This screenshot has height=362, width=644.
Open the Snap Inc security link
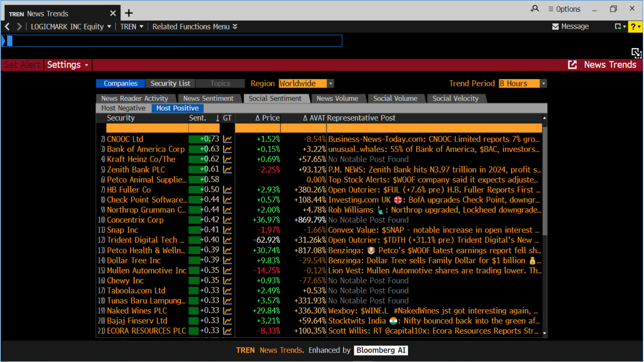pos(122,230)
